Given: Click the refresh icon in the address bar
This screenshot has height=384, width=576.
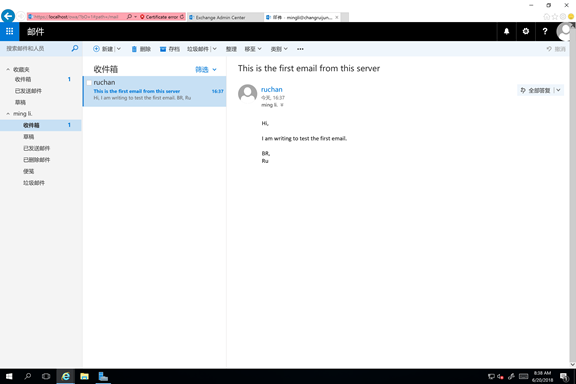Looking at the screenshot, I should pos(182,17).
